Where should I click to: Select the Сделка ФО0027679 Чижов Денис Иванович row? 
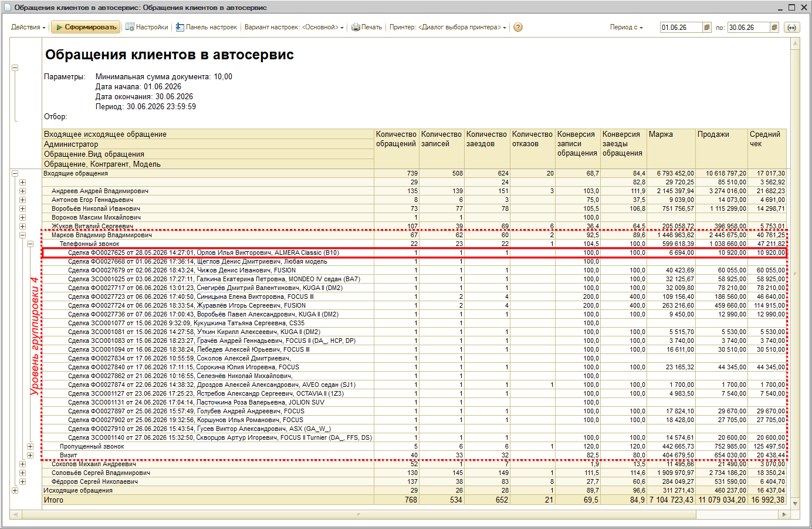pos(414,270)
